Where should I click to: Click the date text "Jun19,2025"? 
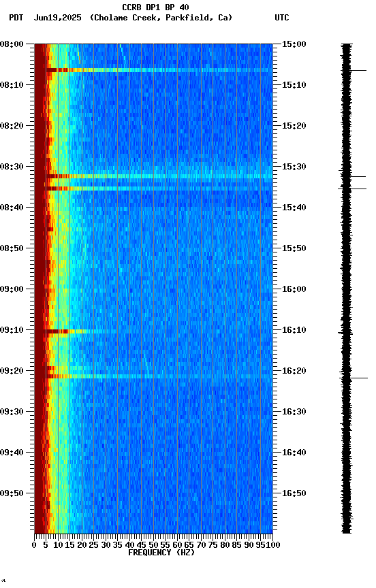click(57, 18)
